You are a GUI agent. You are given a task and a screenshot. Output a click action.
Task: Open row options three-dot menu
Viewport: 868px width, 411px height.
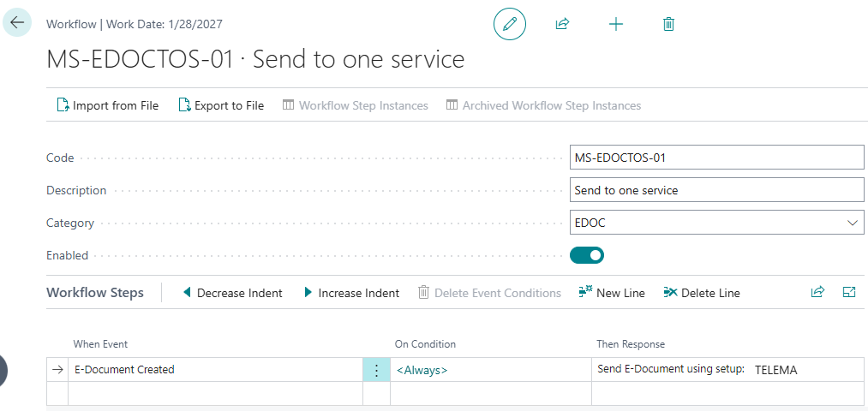pyautogui.click(x=376, y=370)
